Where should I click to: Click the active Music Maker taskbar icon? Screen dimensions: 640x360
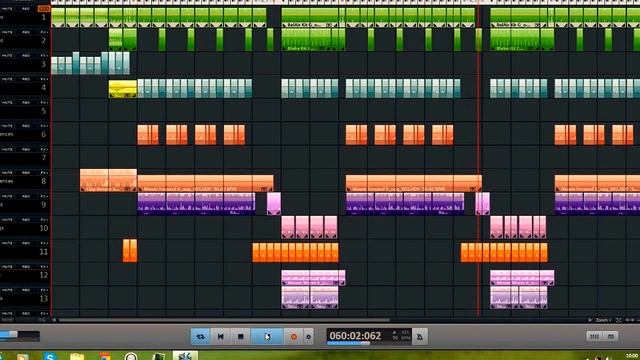point(185,356)
